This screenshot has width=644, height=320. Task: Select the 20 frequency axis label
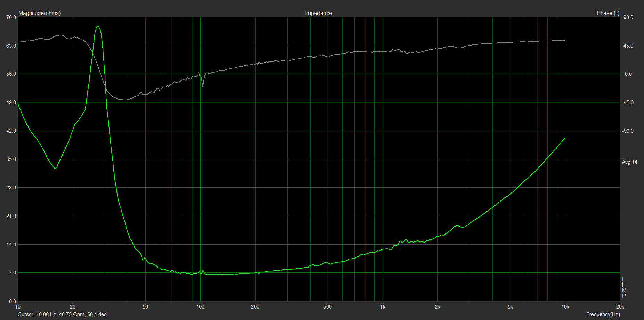click(73, 307)
